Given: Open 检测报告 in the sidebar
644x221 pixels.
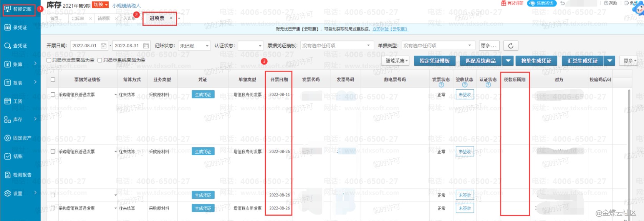Looking at the screenshot, I should [x=22, y=175].
